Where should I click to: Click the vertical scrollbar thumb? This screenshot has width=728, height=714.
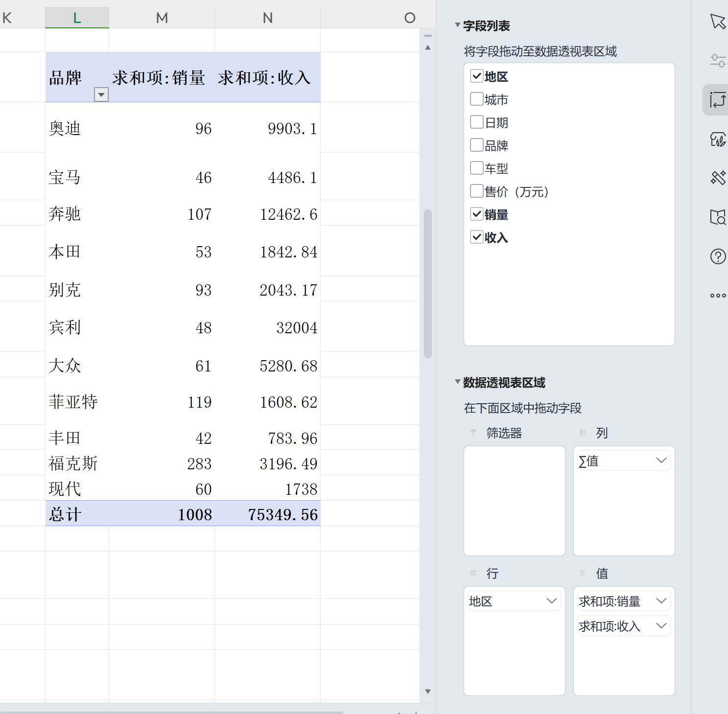click(428, 284)
